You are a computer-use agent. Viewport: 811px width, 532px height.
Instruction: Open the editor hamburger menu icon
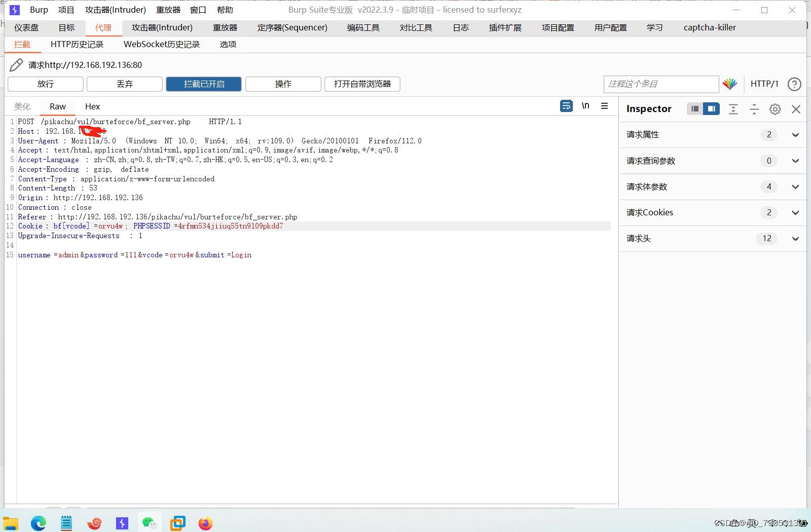click(x=604, y=106)
